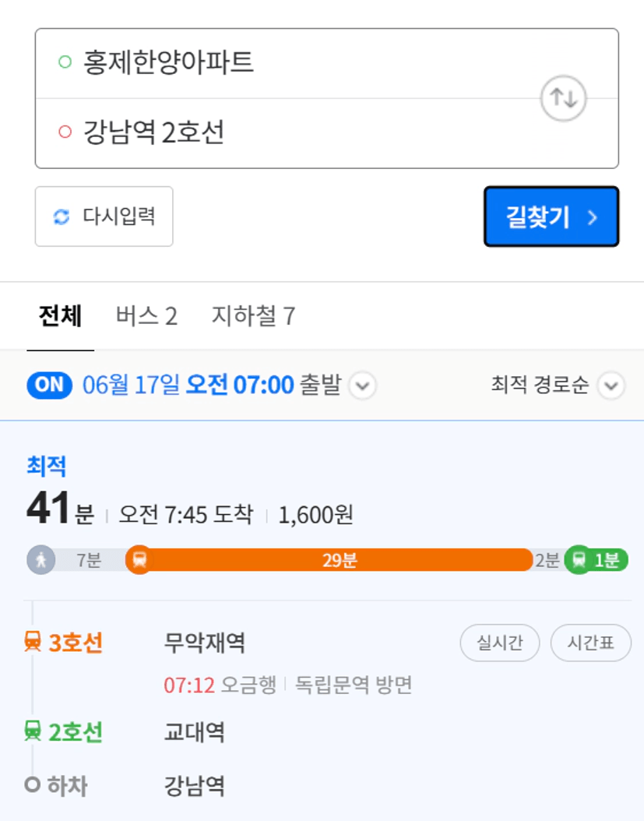The width and height of the screenshot is (644, 821).
Task: Toggle the ON departure time switch
Action: coord(49,386)
